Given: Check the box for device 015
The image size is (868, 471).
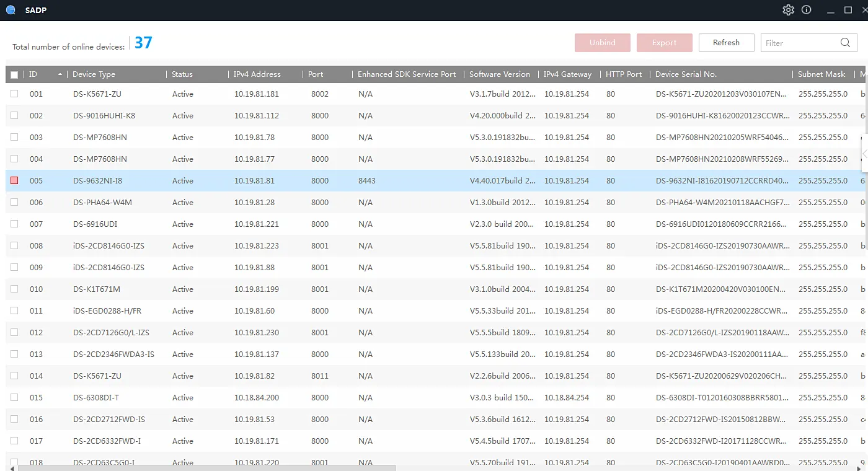Looking at the screenshot, I should coord(14,397).
